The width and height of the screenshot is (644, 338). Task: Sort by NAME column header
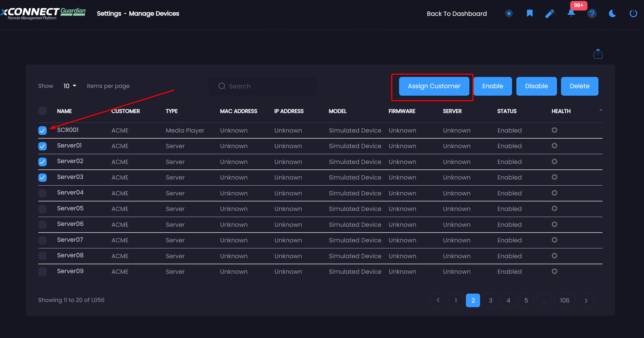[x=64, y=111]
